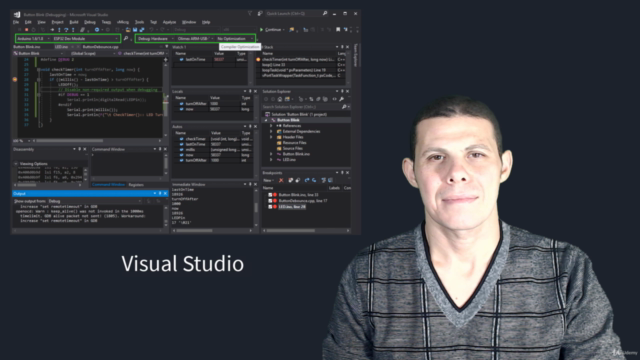Click the Show Next Statement arrow icon
Image resolution: width=640 pixels, height=360 pixels.
(52, 30)
